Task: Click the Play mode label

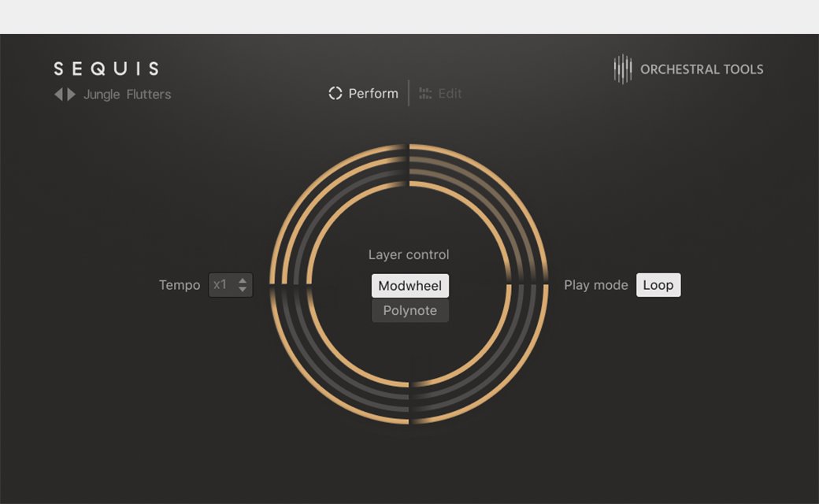Action: [x=596, y=285]
